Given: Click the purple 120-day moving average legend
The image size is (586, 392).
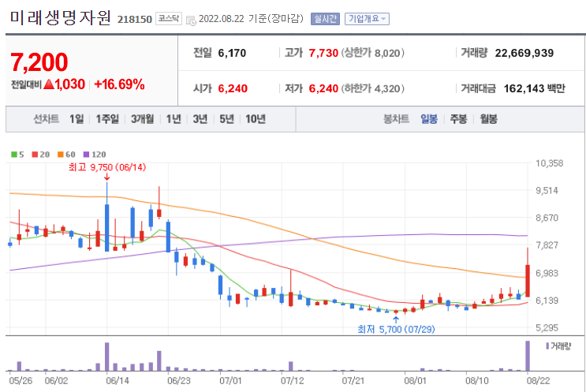Looking at the screenshot, I should pyautogui.click(x=95, y=155).
